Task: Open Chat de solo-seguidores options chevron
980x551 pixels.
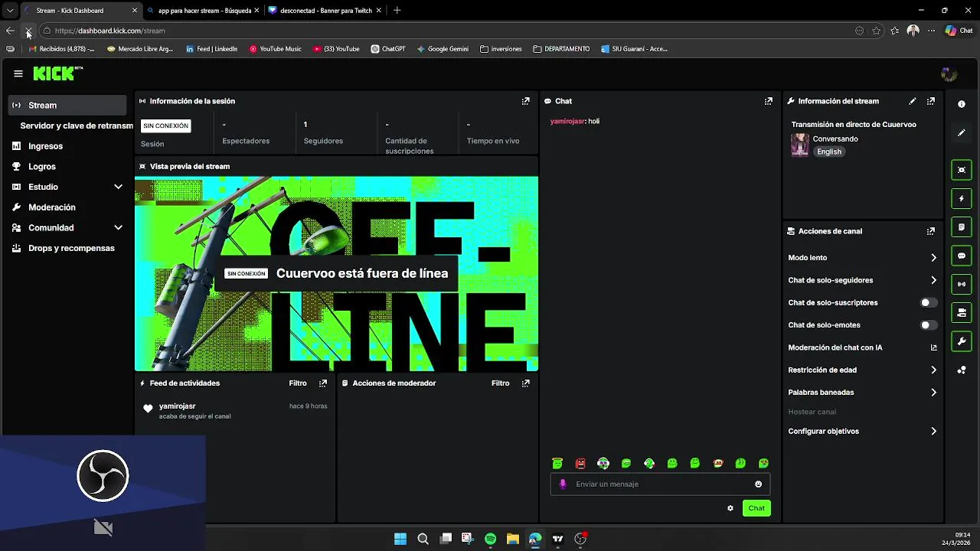Action: (x=933, y=280)
